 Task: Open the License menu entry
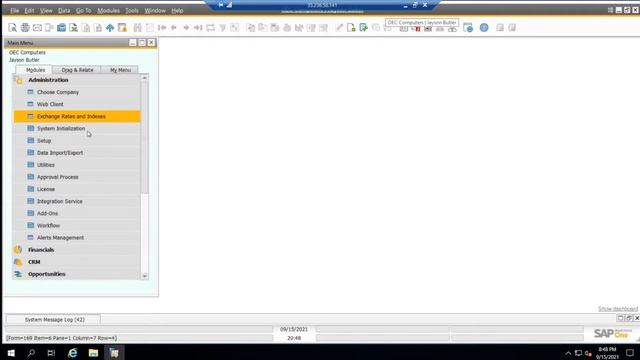46,189
